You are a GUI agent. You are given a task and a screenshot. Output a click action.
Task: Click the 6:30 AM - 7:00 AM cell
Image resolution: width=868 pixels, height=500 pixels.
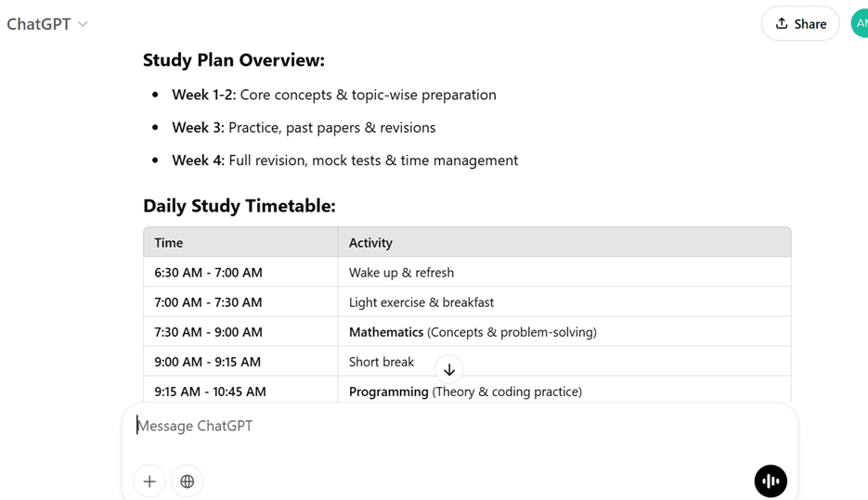point(240,272)
